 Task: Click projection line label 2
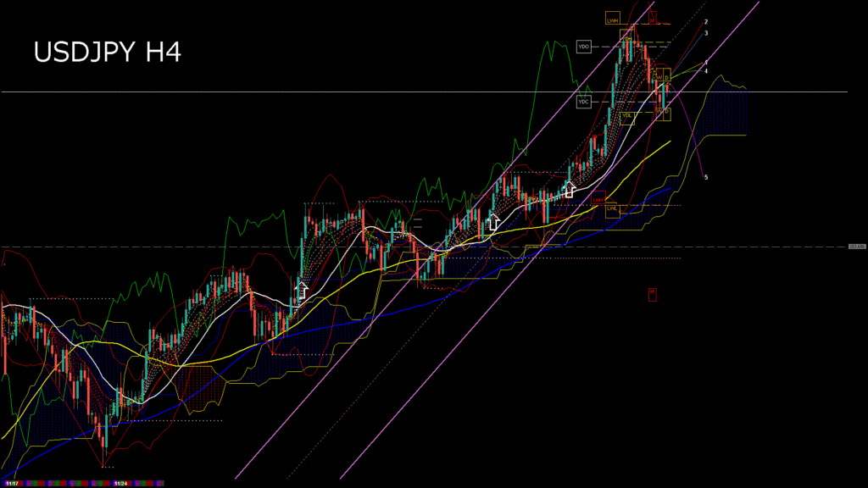pyautogui.click(x=706, y=22)
